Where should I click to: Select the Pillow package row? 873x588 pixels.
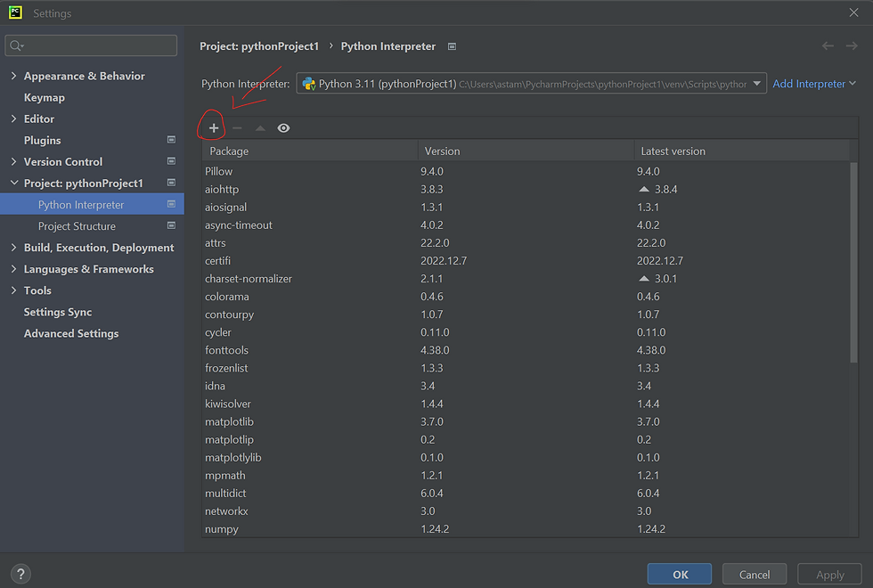click(526, 171)
